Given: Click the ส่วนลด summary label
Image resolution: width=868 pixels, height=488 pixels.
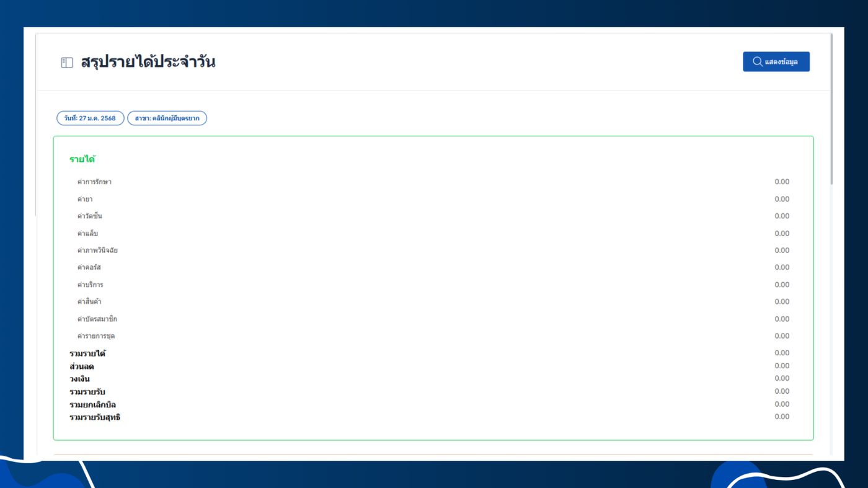Looking at the screenshot, I should (x=82, y=366).
